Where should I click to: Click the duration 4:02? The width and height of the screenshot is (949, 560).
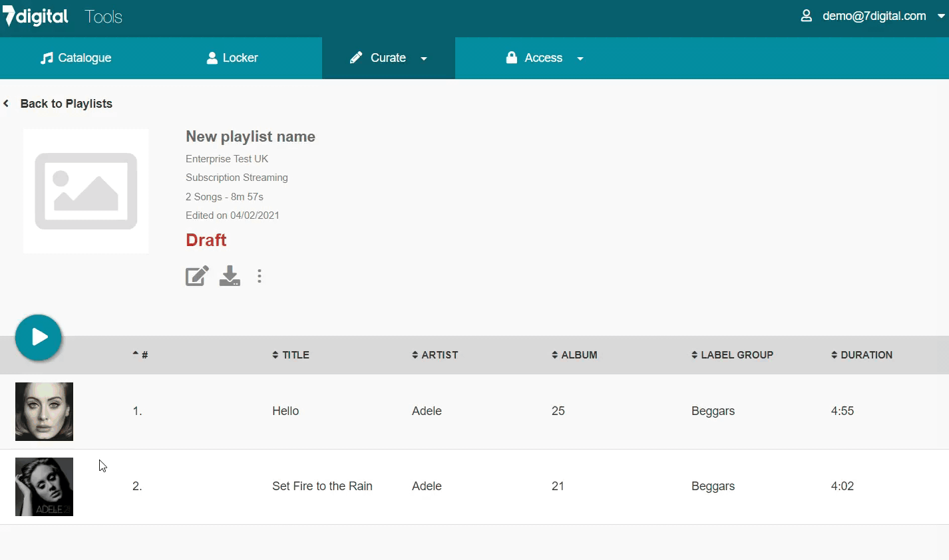point(843,486)
